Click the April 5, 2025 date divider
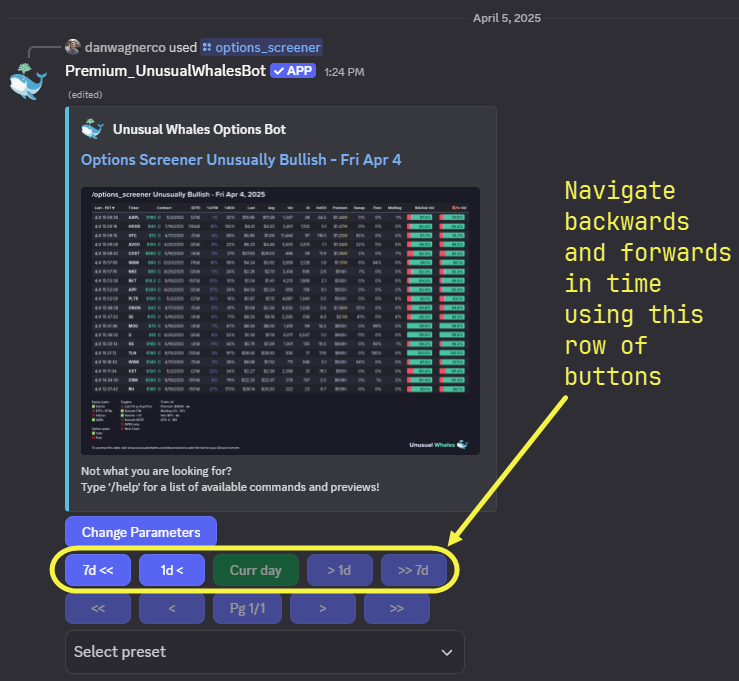The image size is (739, 681). [507, 18]
